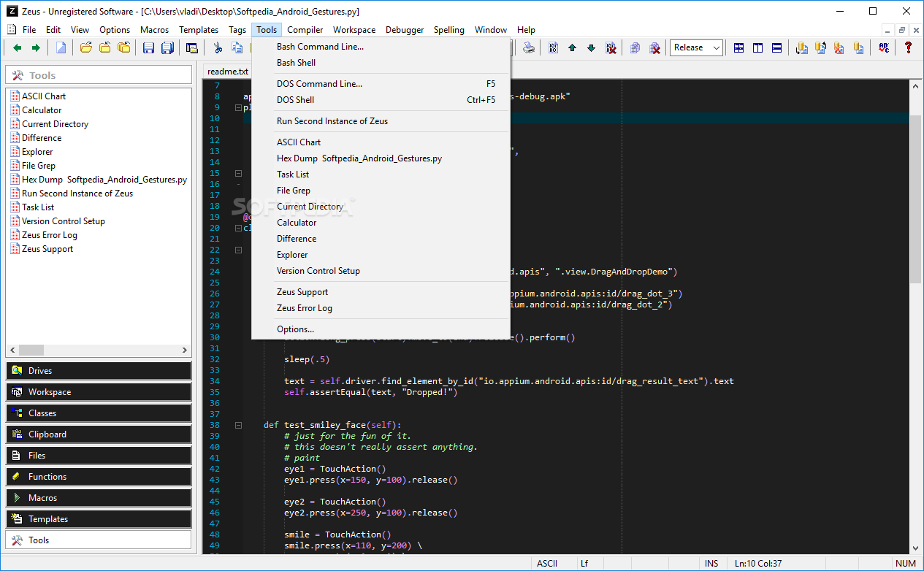Viewport: 924px width, 571px height.
Task: Choose Options... at the Tools menu bottom
Action: (381, 329)
